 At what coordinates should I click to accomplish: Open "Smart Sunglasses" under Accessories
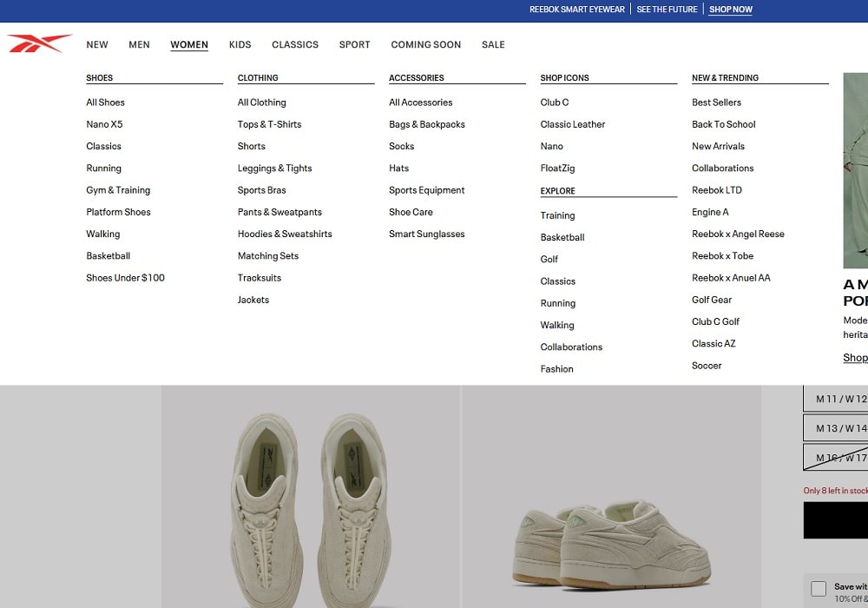pos(426,234)
